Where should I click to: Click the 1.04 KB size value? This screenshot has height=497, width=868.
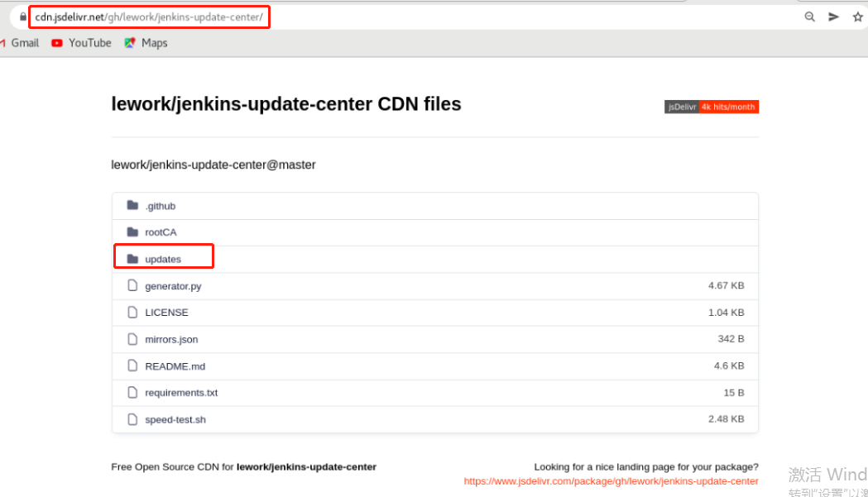click(x=726, y=313)
